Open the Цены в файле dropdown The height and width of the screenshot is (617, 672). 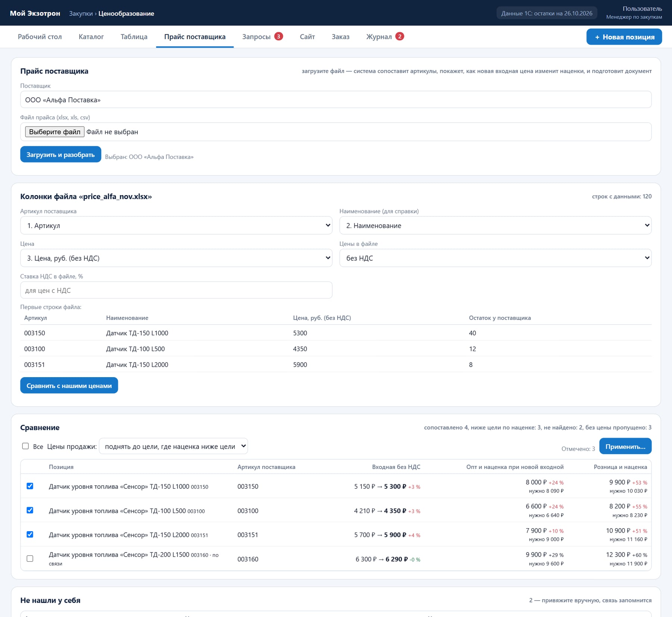495,258
